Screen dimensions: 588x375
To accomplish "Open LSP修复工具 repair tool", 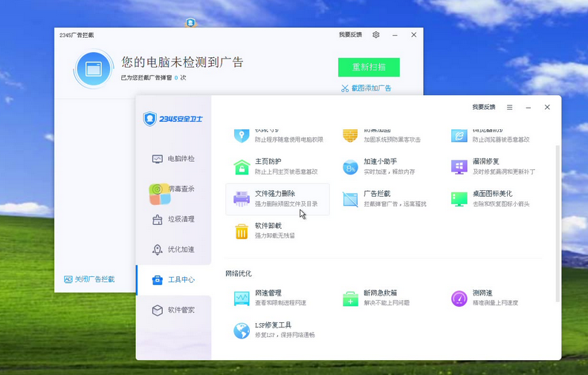I will (277, 330).
